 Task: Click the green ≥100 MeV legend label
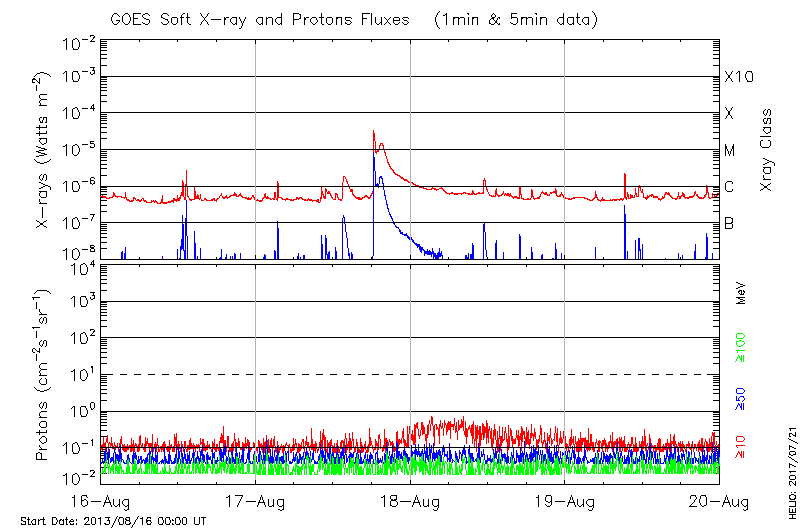pos(740,346)
